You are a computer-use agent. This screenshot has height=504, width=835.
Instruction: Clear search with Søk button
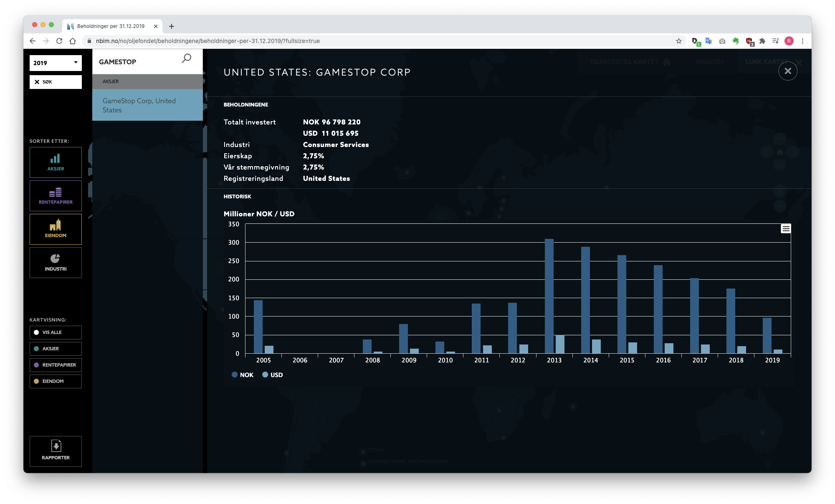coord(56,82)
